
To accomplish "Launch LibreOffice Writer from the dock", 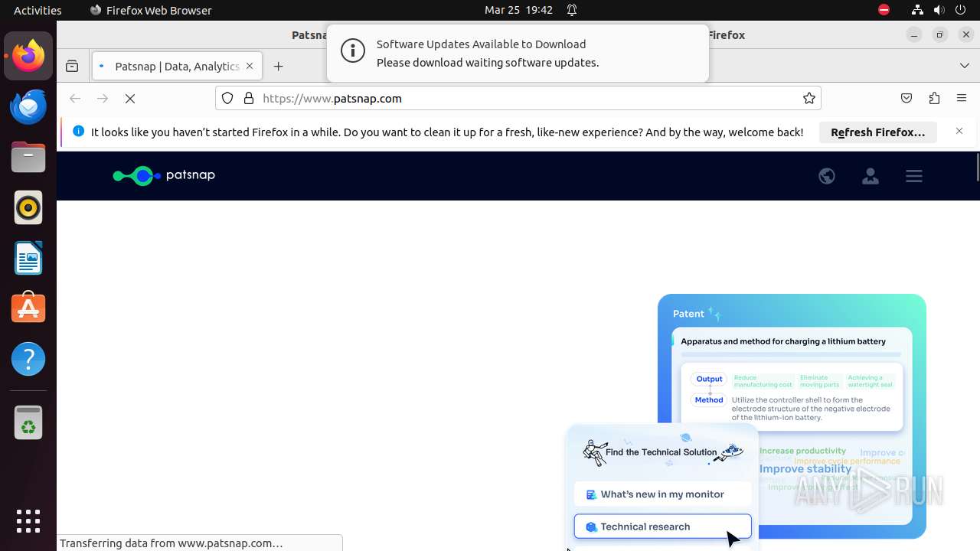I will [x=28, y=258].
